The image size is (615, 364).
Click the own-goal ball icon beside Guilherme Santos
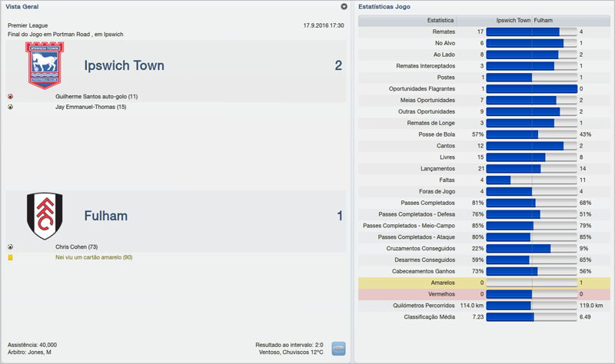point(10,97)
